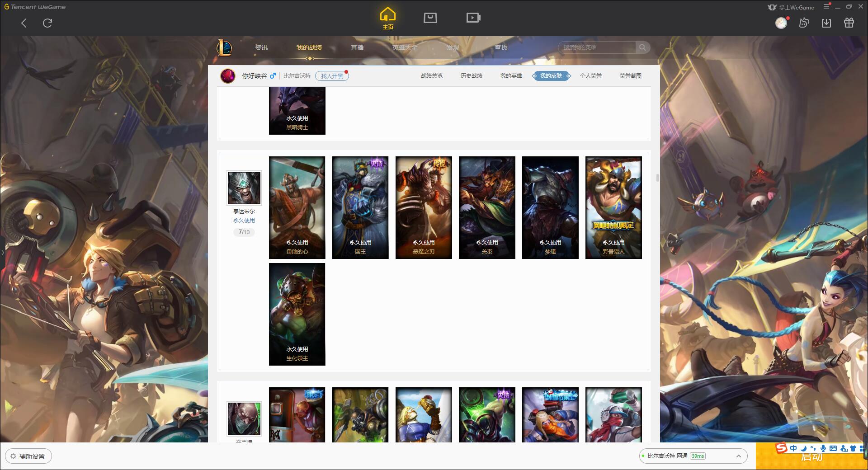Open the 我的英雄 section

click(511, 76)
